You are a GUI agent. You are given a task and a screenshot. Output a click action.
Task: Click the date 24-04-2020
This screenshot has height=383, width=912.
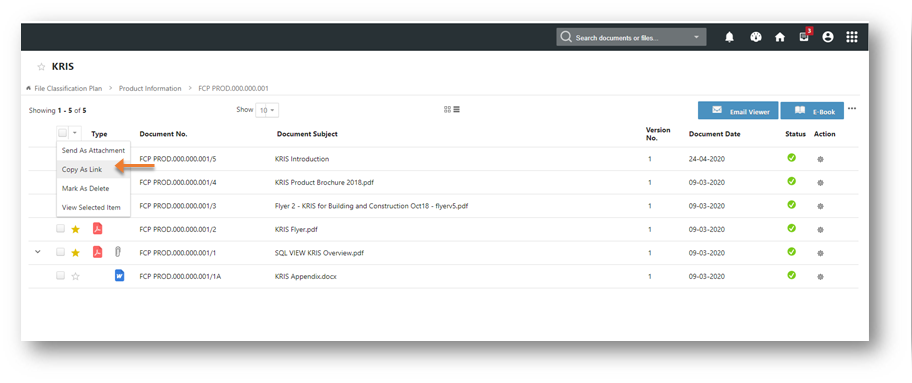[707, 159]
